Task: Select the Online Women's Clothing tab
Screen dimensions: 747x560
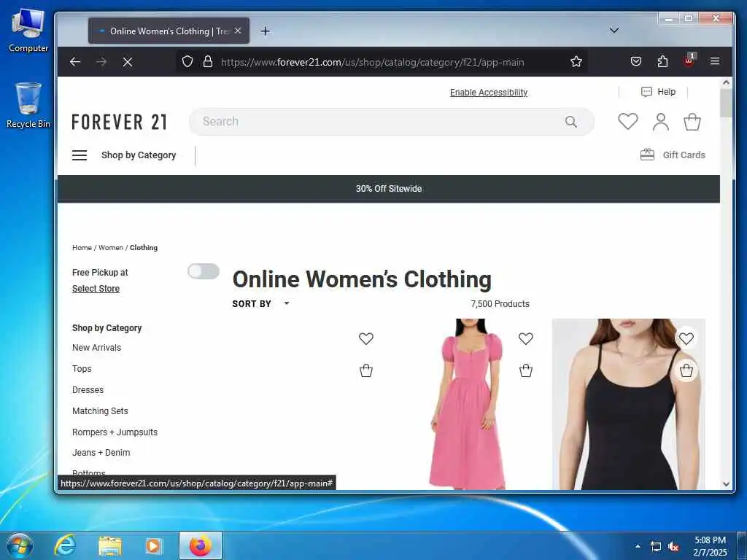Action: [169, 31]
